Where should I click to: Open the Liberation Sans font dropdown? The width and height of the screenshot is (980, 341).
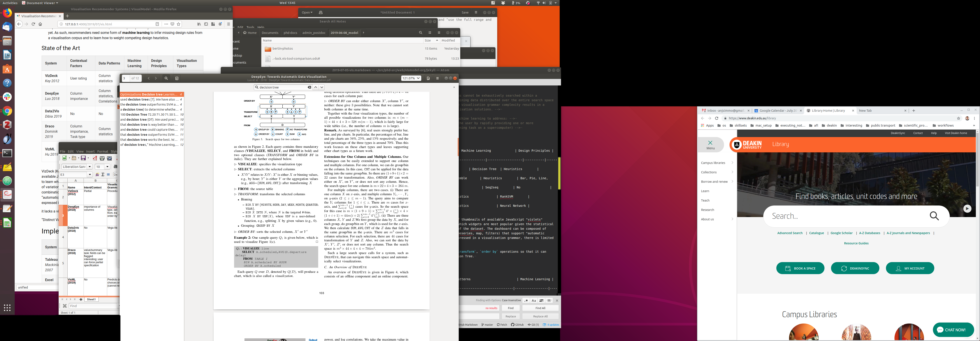click(90, 167)
